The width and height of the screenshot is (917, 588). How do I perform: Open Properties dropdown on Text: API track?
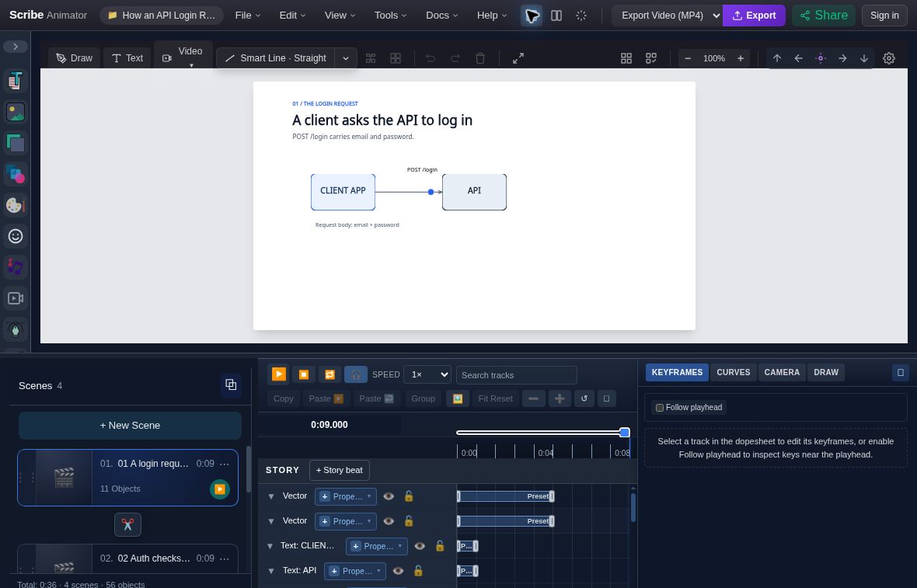355,571
